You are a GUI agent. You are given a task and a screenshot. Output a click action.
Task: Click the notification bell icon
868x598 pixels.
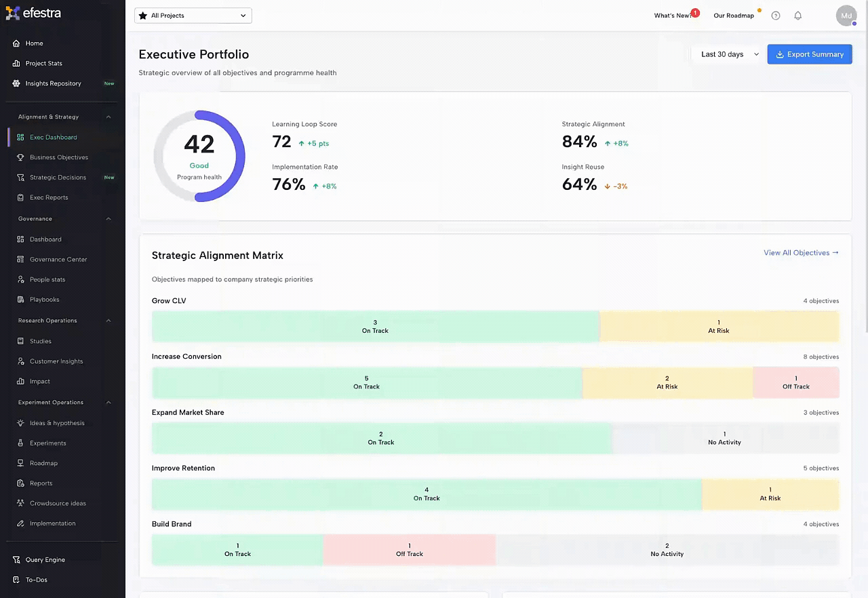(797, 16)
